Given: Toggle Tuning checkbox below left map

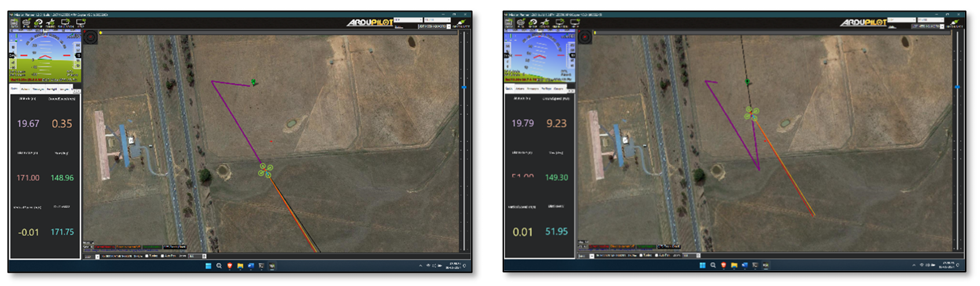Looking at the screenshot, I should pos(147,256).
